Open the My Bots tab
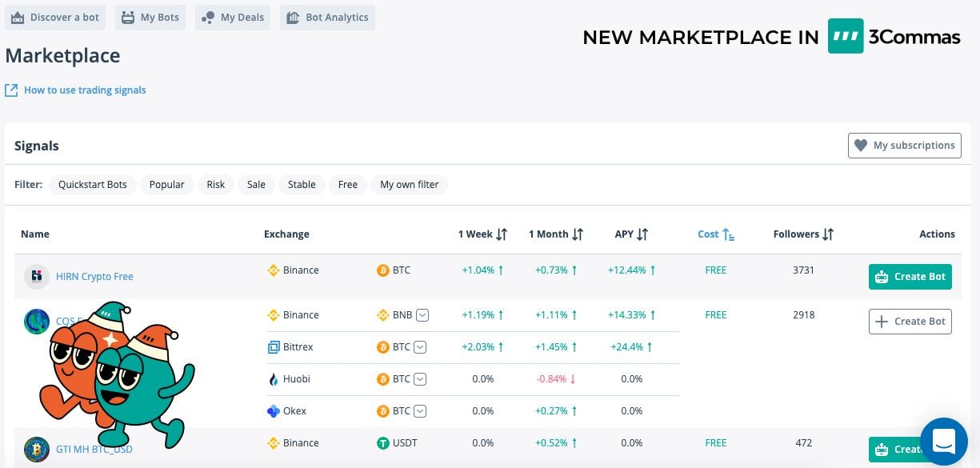This screenshot has height=468, width=980. click(150, 18)
